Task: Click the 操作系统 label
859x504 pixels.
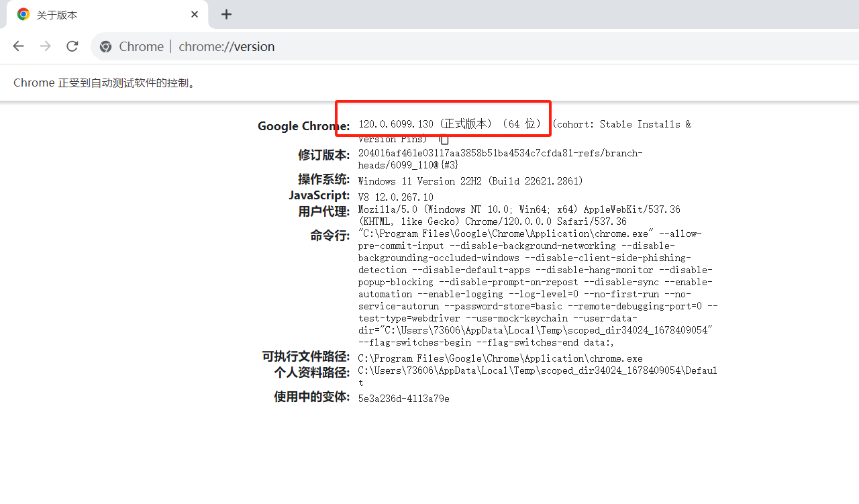Action: pos(323,179)
